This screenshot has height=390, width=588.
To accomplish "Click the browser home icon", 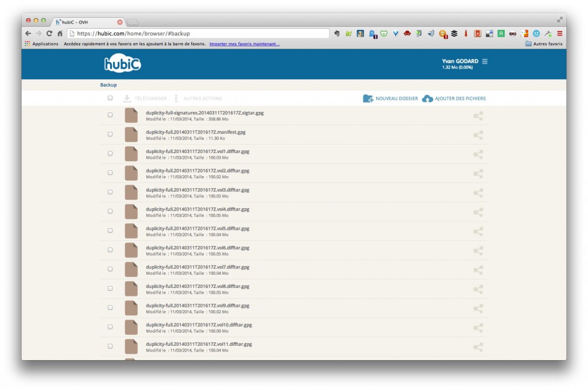I will tap(60, 33).
